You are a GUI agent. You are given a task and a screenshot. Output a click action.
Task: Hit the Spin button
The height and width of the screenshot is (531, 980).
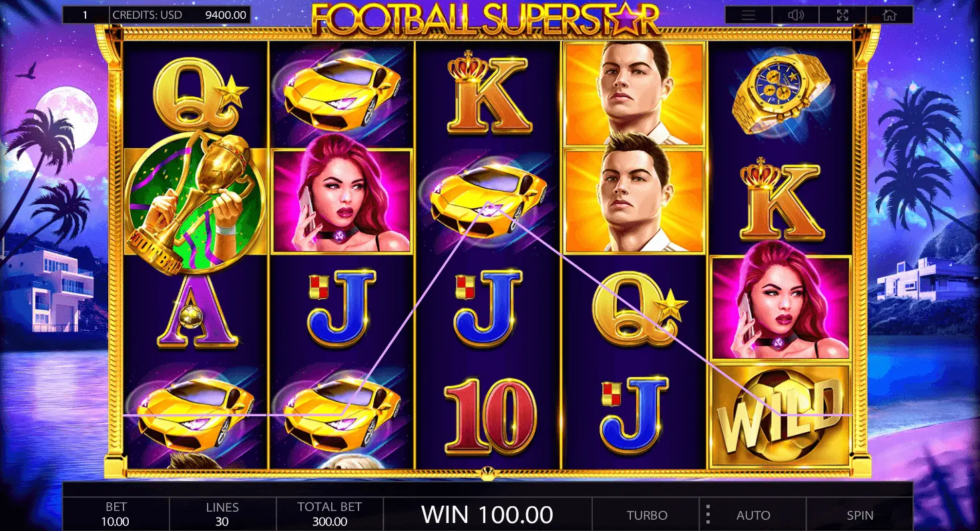click(x=860, y=515)
